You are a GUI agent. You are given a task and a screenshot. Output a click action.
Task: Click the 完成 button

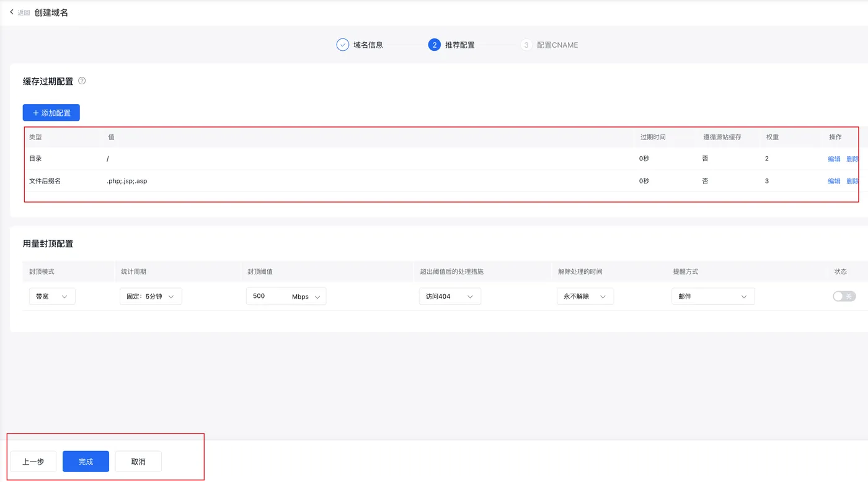[86, 462]
